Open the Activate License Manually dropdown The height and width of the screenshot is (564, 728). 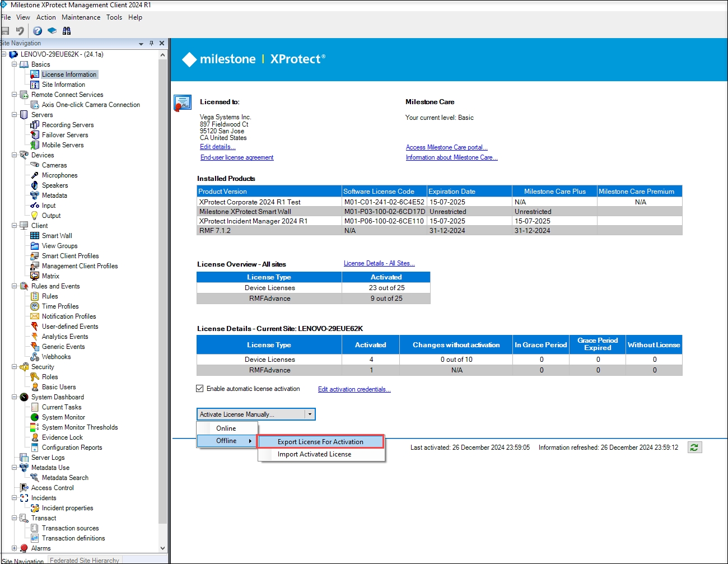point(309,414)
